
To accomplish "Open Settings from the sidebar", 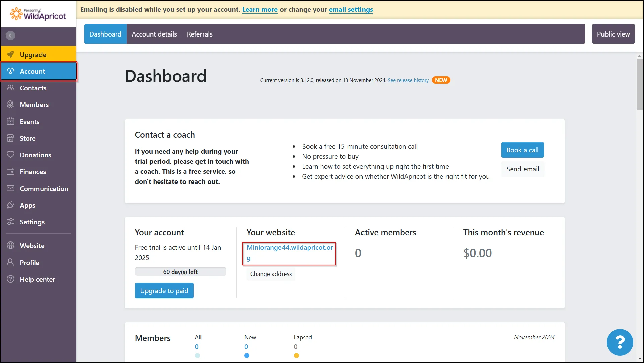I will coord(32,222).
